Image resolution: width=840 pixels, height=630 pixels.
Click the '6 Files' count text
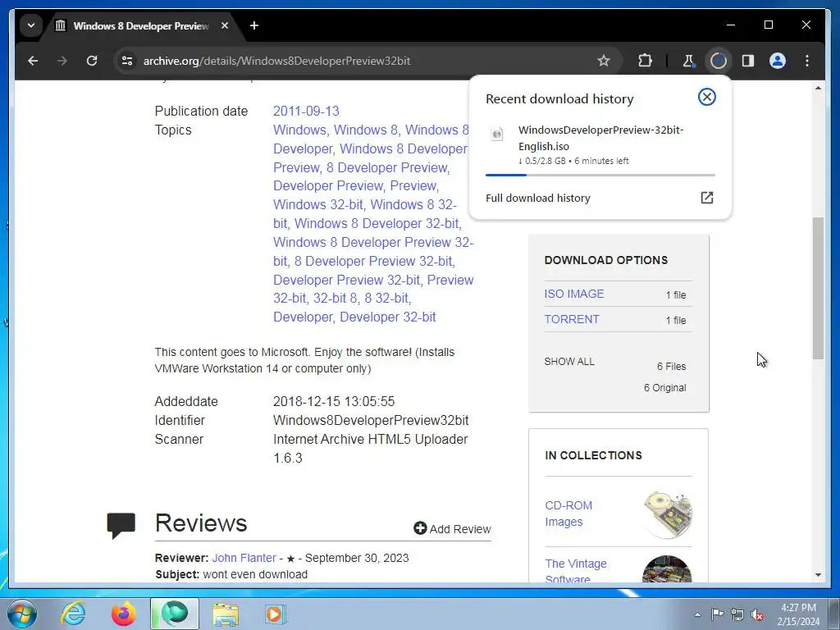click(x=671, y=367)
